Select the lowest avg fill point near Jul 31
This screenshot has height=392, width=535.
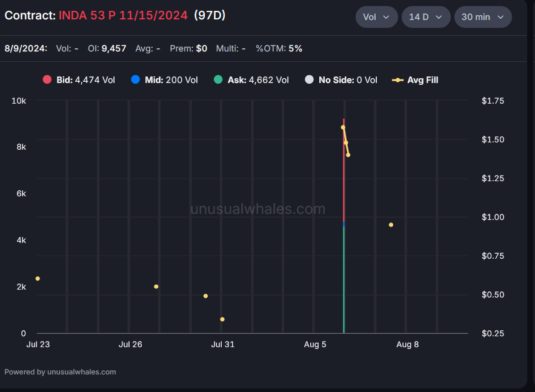[222, 319]
